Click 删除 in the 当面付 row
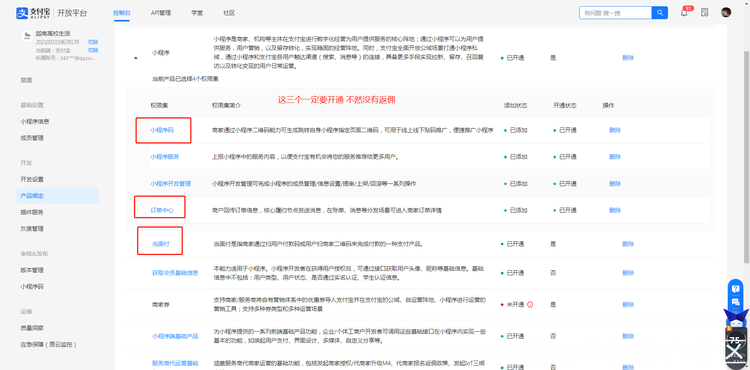Screen dimensions: 750x370 point(628,244)
